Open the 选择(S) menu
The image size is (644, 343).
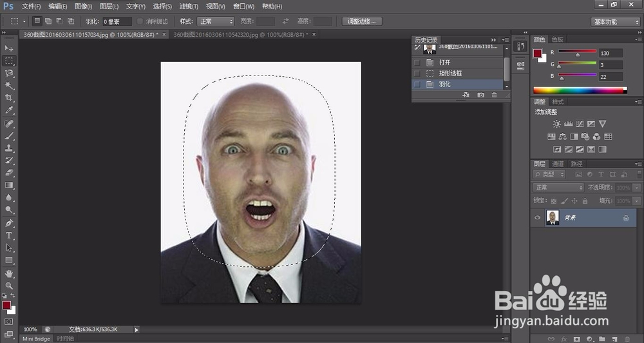pos(162,6)
